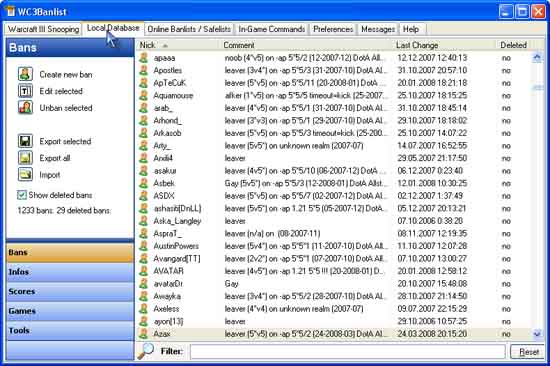This screenshot has height=366, width=550.
Task: Select the user icon for apaaa
Action: (x=143, y=58)
